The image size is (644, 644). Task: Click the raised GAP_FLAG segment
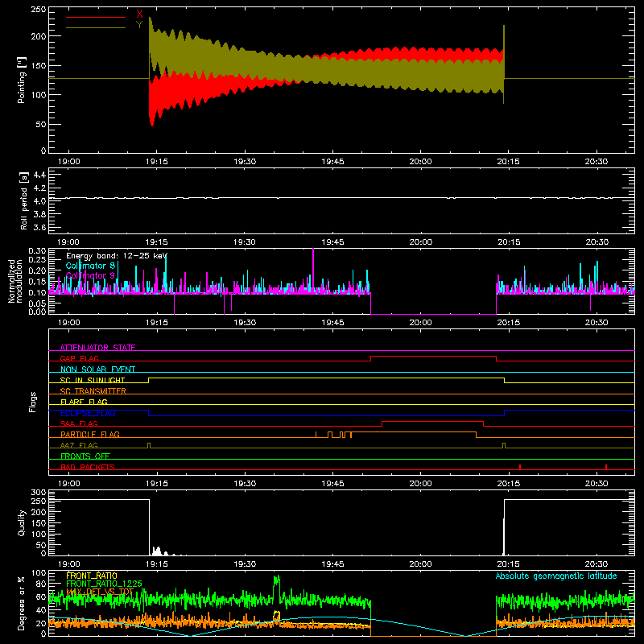[x=433, y=357]
